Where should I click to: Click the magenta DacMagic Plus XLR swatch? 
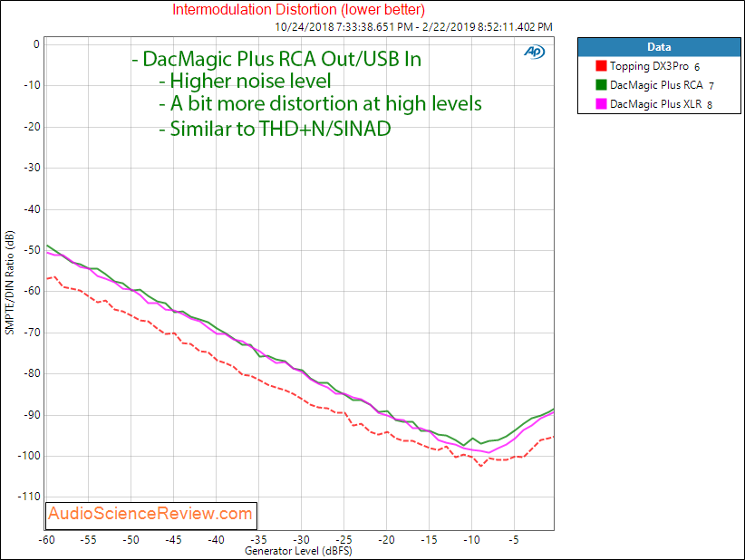pos(601,103)
